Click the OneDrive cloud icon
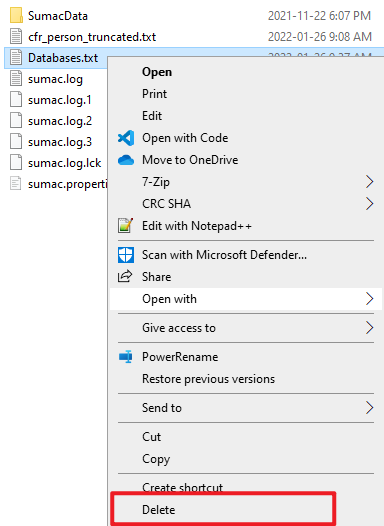This screenshot has height=526, width=384. (126, 160)
